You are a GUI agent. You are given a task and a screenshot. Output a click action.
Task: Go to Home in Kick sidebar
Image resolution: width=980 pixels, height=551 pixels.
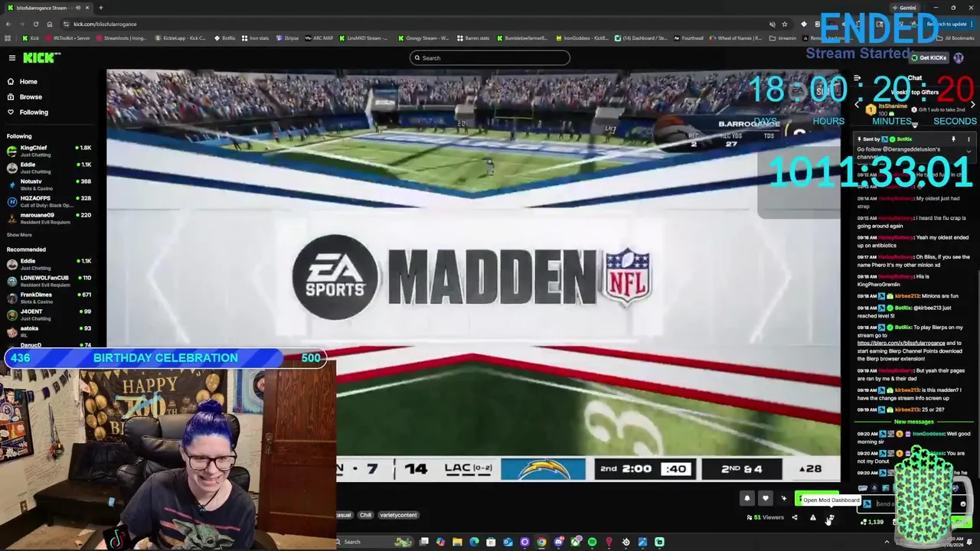28,81
